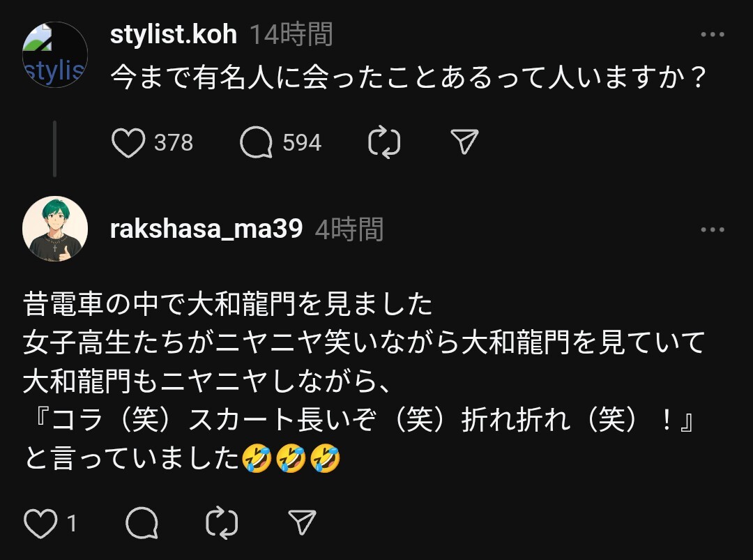Repost the stylist.koh thread

[384, 143]
